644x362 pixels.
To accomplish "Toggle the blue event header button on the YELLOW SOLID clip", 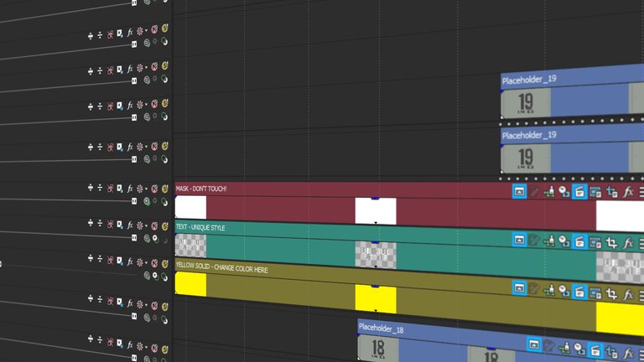I will (519, 288).
